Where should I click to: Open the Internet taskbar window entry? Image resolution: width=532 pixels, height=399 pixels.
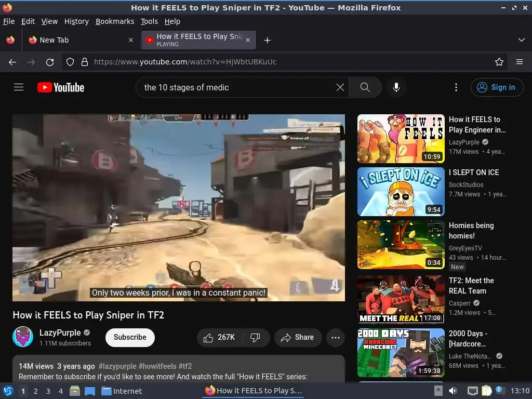[x=122, y=391]
